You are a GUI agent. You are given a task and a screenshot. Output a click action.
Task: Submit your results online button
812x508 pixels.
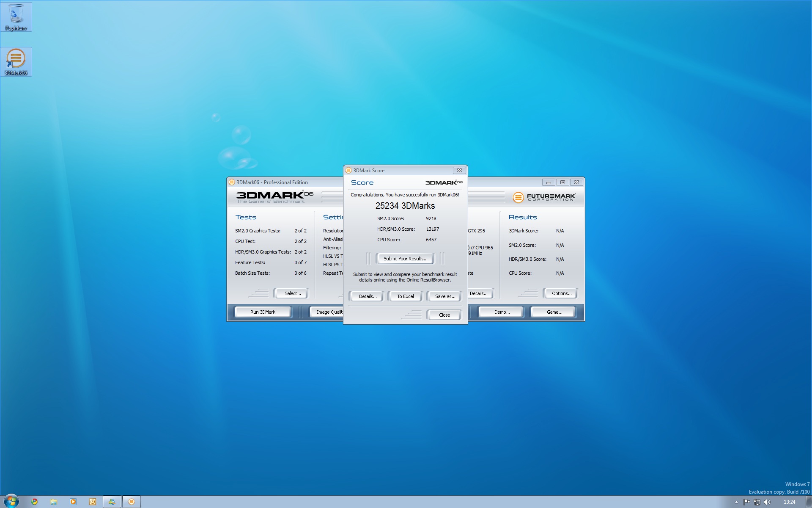coord(405,259)
